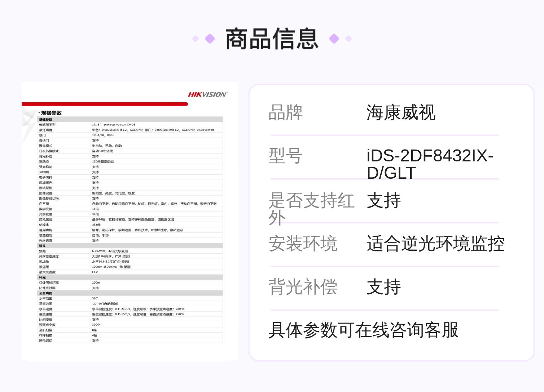544x392 pixels.
Task: Click the '最大光圈数' row label
Action: pos(47,272)
